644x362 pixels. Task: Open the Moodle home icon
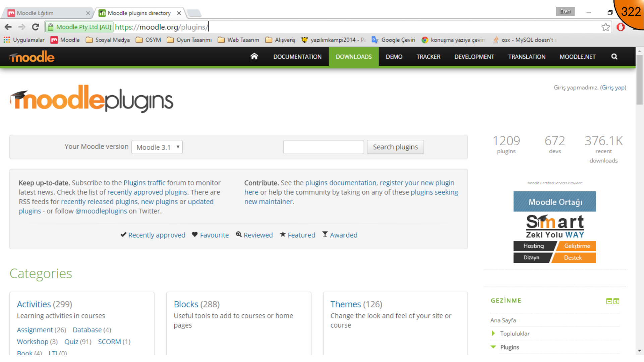[x=254, y=56]
